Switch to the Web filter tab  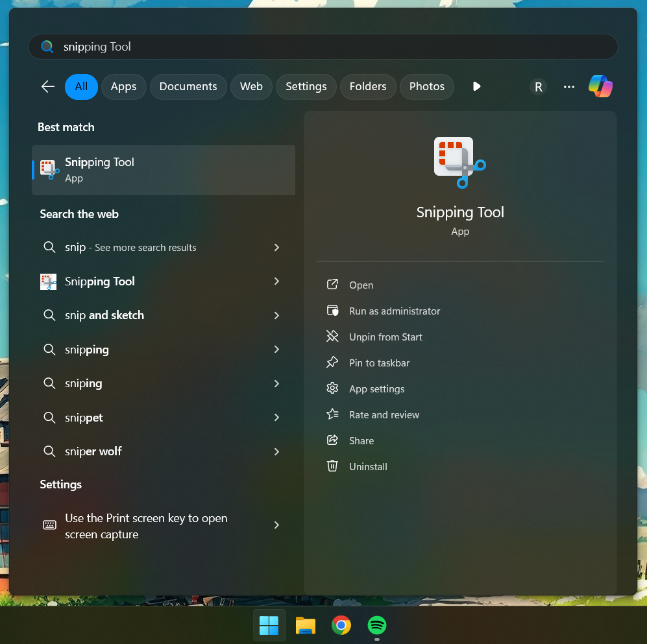coord(251,87)
